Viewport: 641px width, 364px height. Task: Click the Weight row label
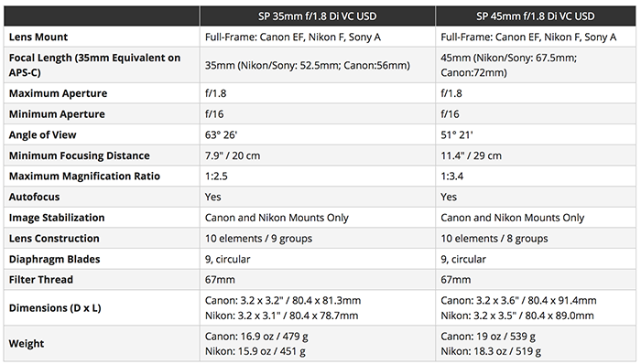(27, 344)
